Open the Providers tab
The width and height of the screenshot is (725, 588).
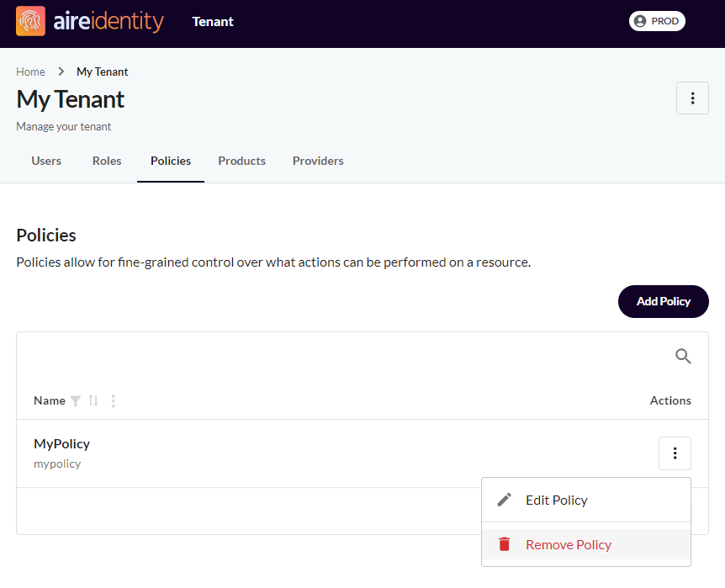point(318,161)
